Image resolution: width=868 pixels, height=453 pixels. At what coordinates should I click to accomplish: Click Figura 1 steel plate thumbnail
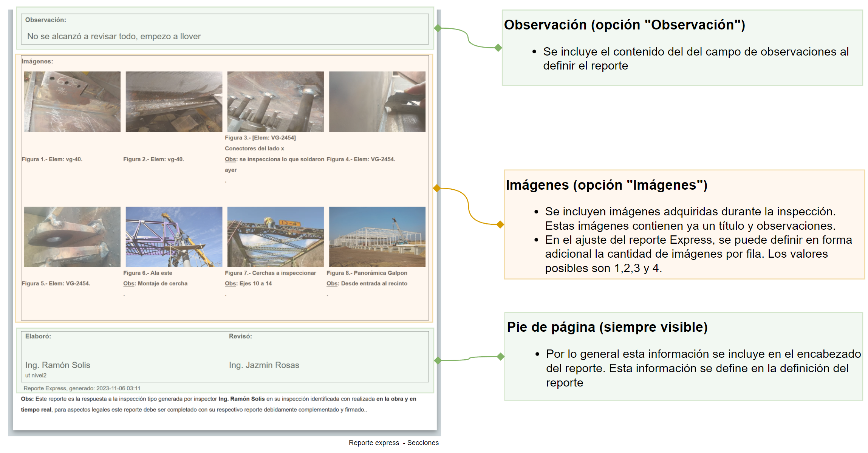tap(72, 101)
